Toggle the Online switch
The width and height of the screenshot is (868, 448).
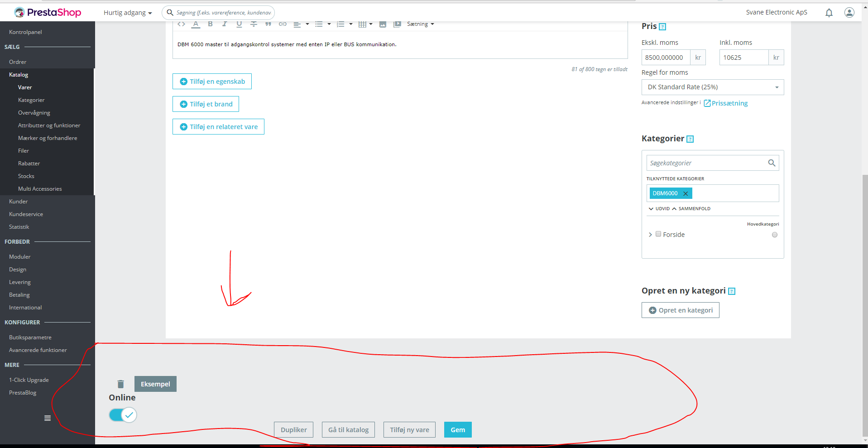tap(123, 415)
